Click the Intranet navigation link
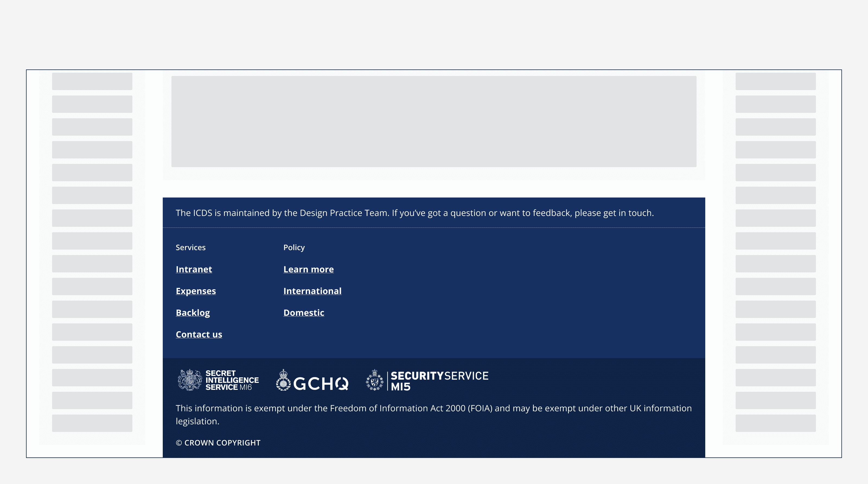 pyautogui.click(x=194, y=269)
